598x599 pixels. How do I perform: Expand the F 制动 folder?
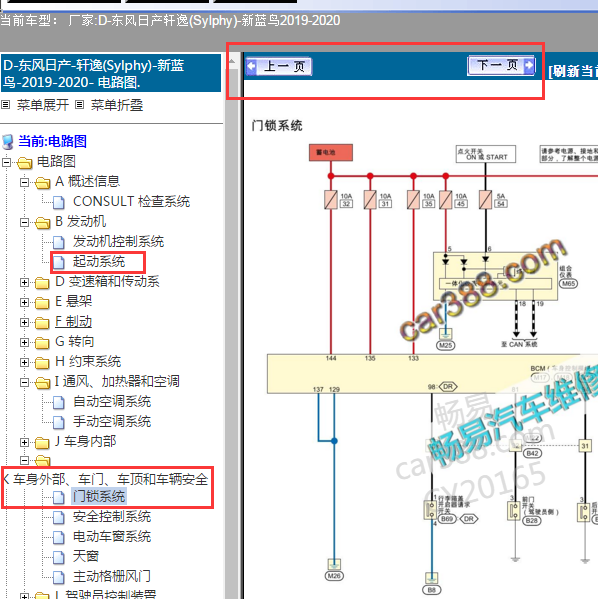tap(24, 322)
